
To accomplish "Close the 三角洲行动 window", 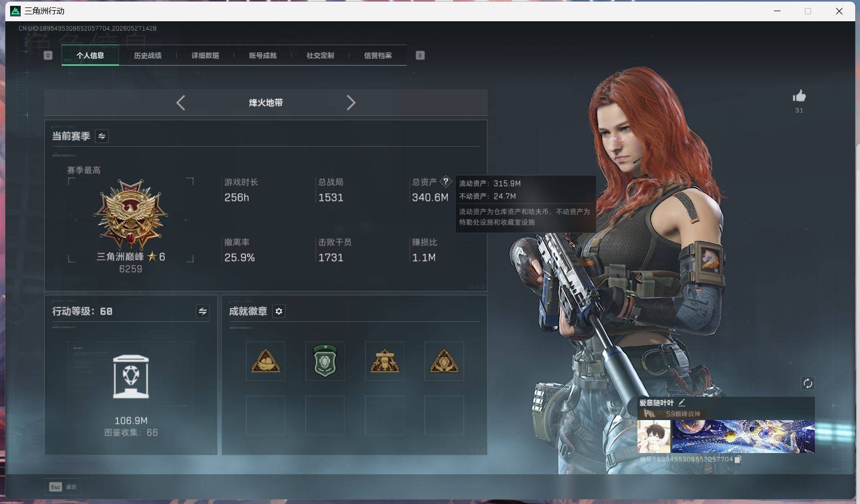I will (x=839, y=11).
